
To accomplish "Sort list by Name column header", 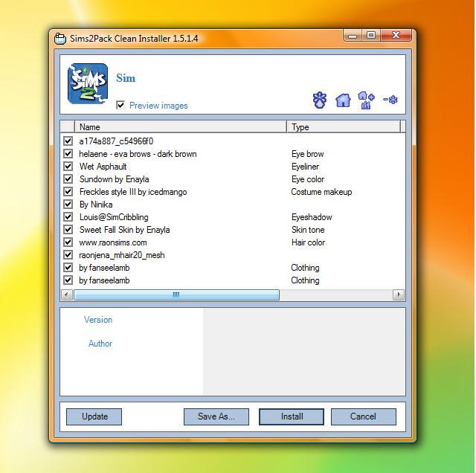I will (x=181, y=127).
